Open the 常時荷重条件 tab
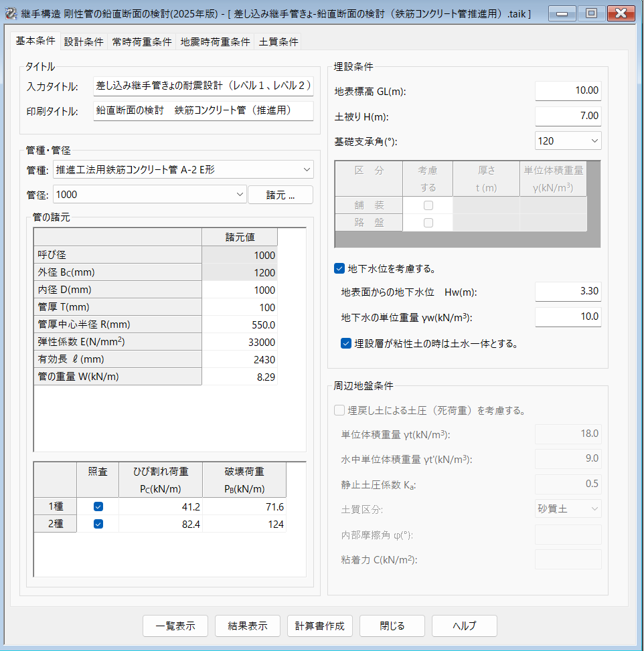Viewport: 644px width, 651px height. click(x=142, y=42)
